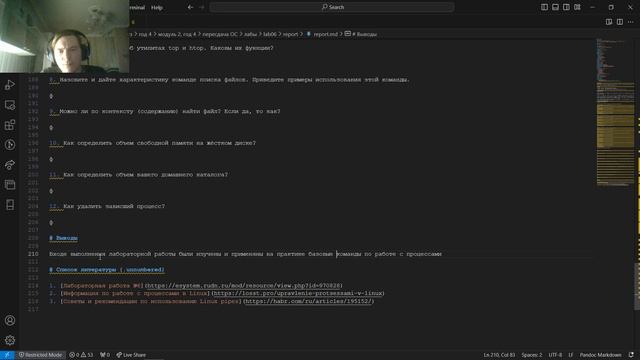Split the editor to the right
This screenshot has height=360, width=640.
pyautogui.click(x=620, y=22)
